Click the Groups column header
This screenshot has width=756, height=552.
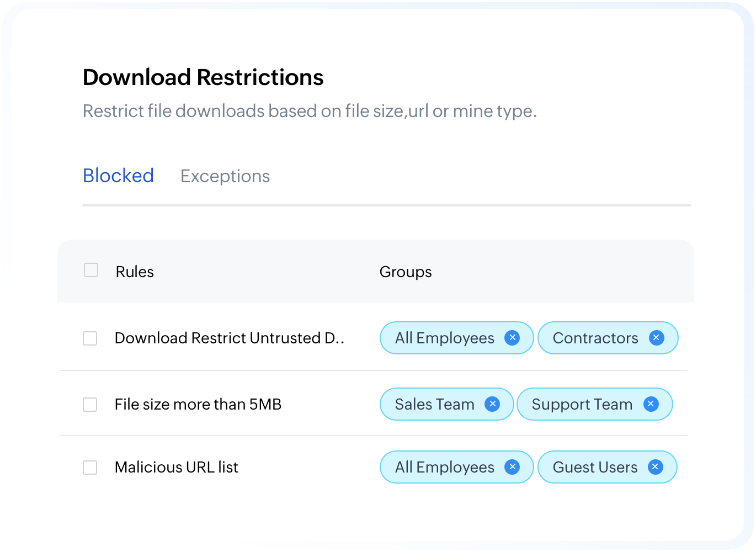coord(406,272)
